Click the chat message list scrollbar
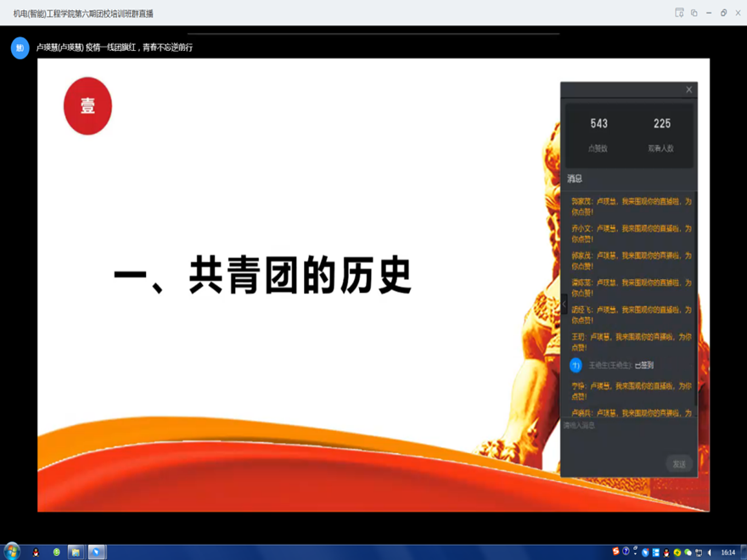Screen dimensions: 747x560 click(696, 297)
